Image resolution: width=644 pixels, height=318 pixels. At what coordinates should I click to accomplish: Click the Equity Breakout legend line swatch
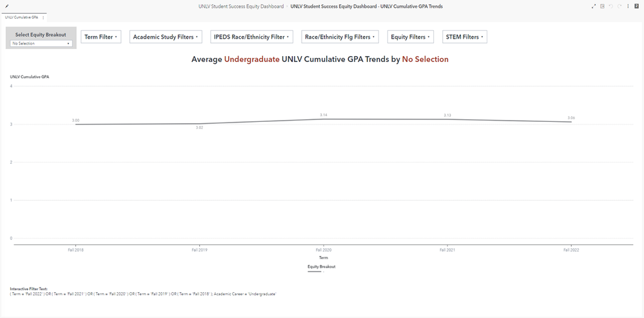(315, 272)
